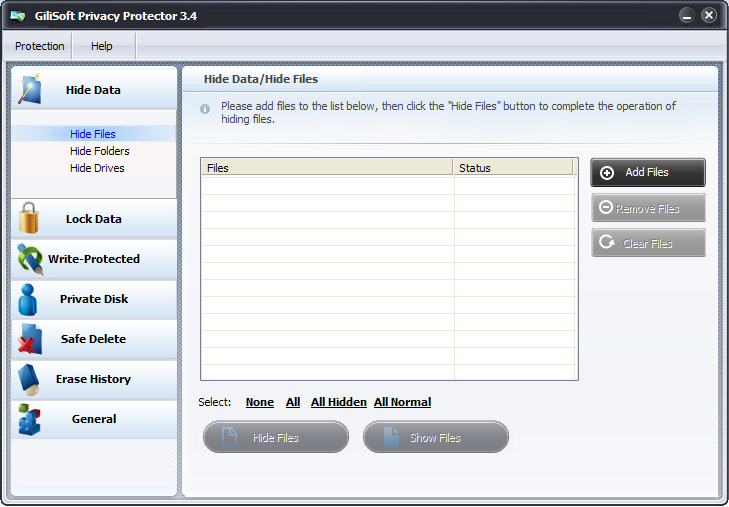The image size is (729, 507).
Task: Open the Protection menu
Action: [x=40, y=46]
